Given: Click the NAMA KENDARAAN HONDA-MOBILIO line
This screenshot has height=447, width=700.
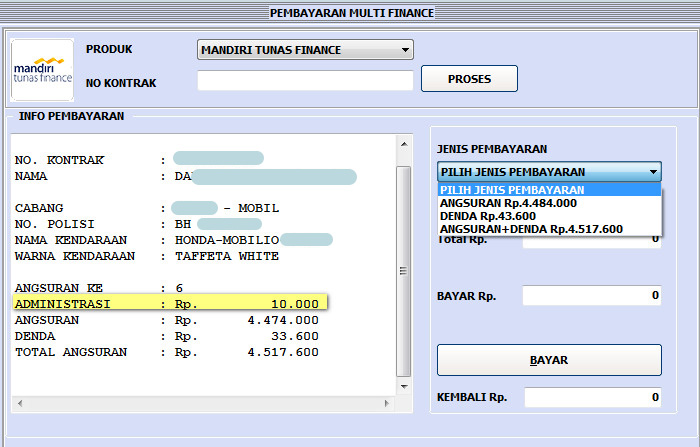Looking at the screenshot, I should [x=174, y=240].
